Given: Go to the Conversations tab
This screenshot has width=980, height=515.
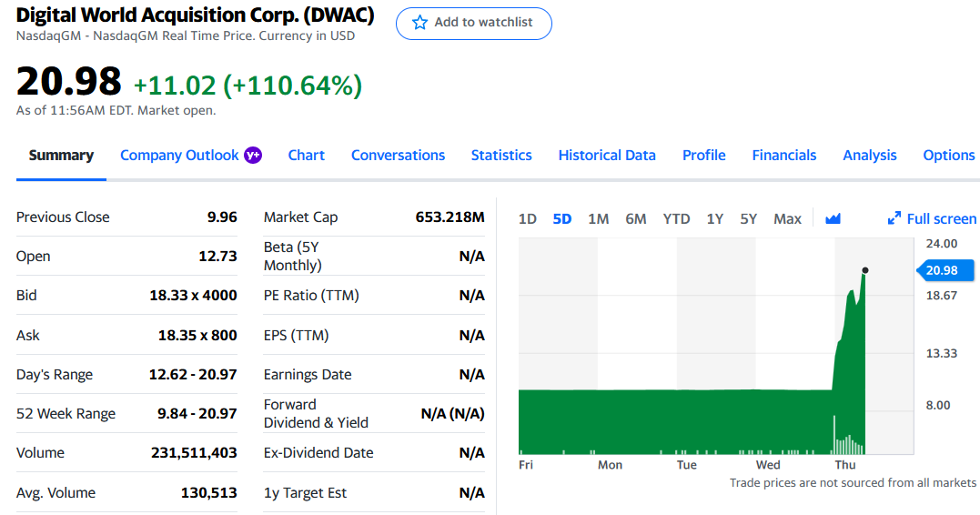Looking at the screenshot, I should point(399,155).
